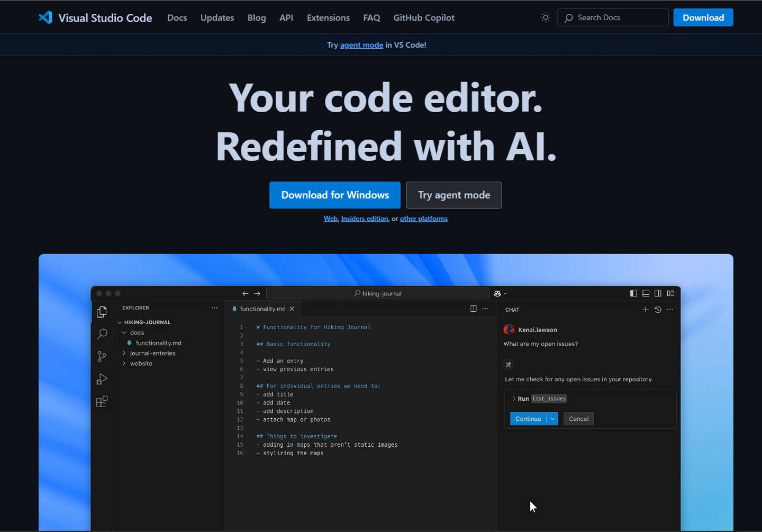Switch to the functionality.md editor tab
This screenshot has height=532, width=762.
pos(263,309)
